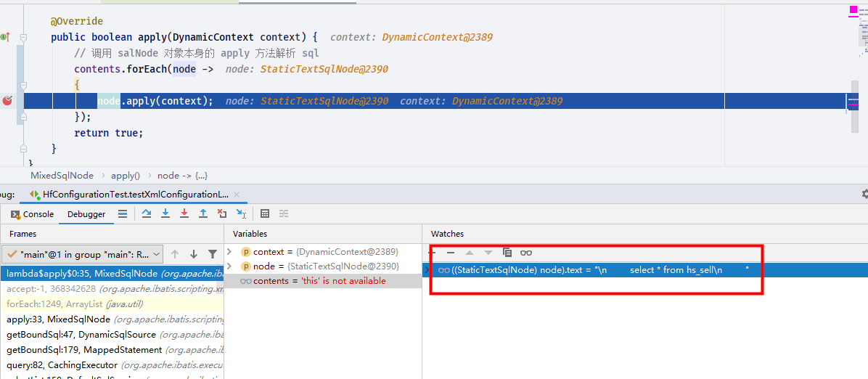Click the red Force Step Into icon
868x379 pixels.
point(184,213)
